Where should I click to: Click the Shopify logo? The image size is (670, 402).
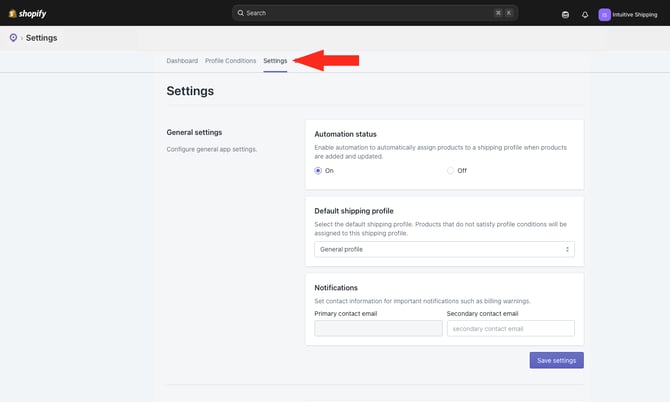(27, 14)
